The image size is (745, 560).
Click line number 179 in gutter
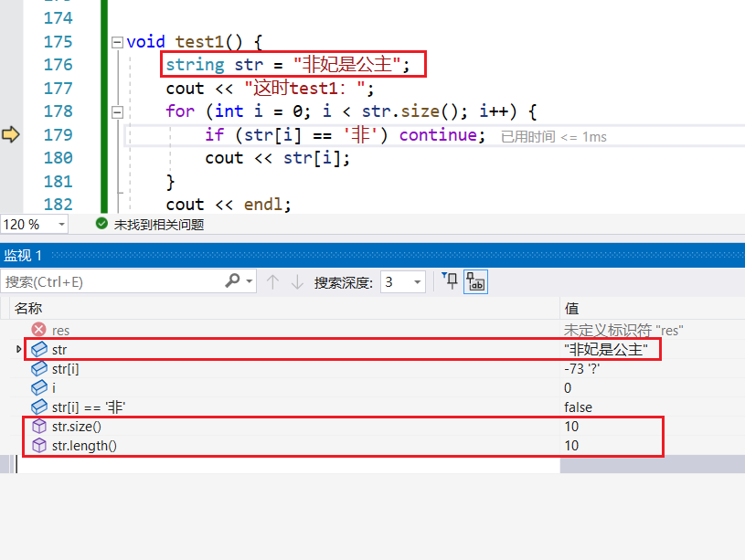(x=58, y=135)
